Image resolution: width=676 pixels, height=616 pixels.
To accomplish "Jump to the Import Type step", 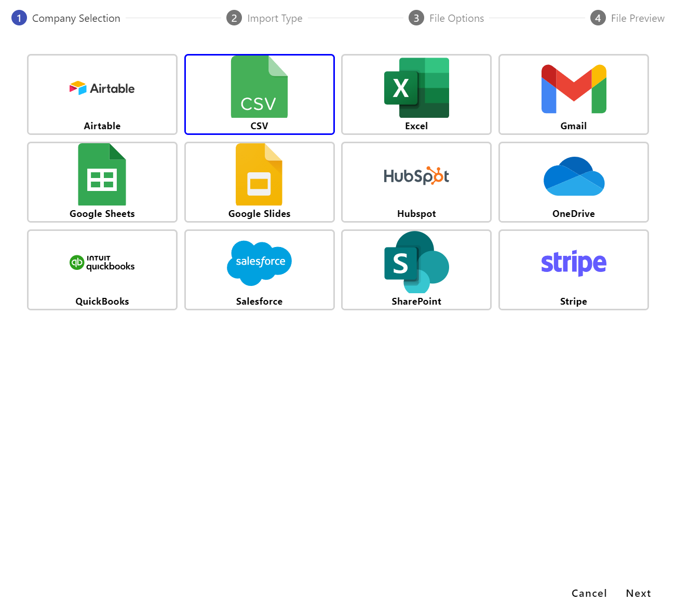I will tap(275, 18).
